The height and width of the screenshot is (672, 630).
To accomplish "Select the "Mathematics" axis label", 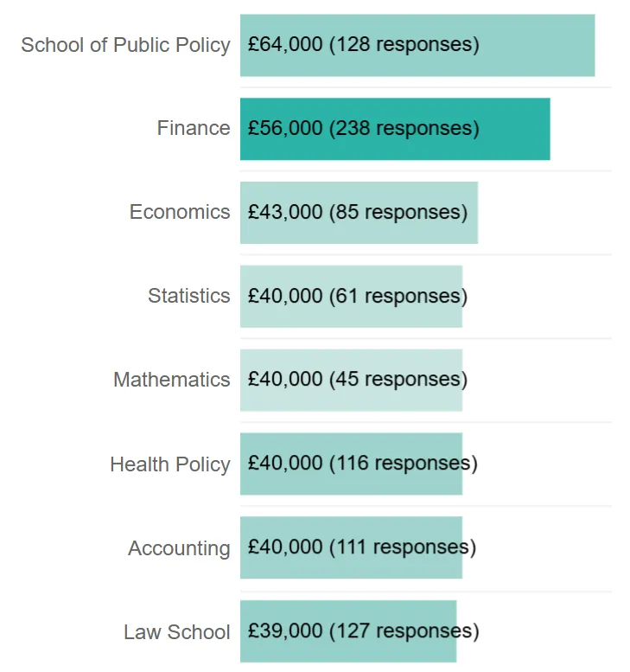I will tap(171, 381).
